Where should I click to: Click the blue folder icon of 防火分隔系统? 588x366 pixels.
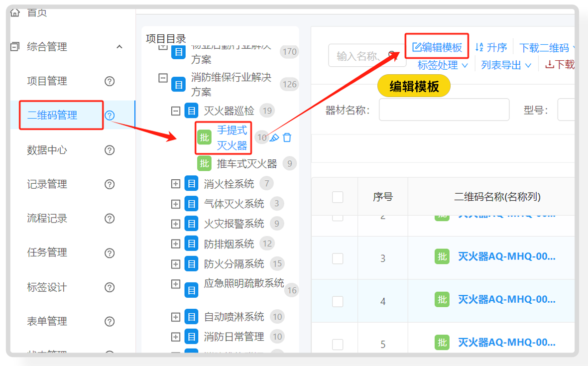point(192,264)
